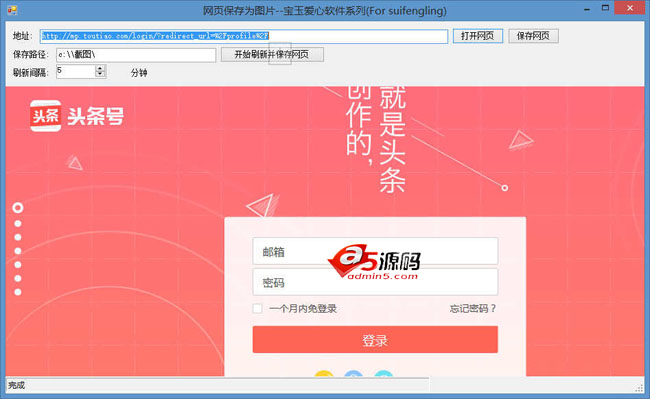Increase refresh interval with up arrow

100,68
